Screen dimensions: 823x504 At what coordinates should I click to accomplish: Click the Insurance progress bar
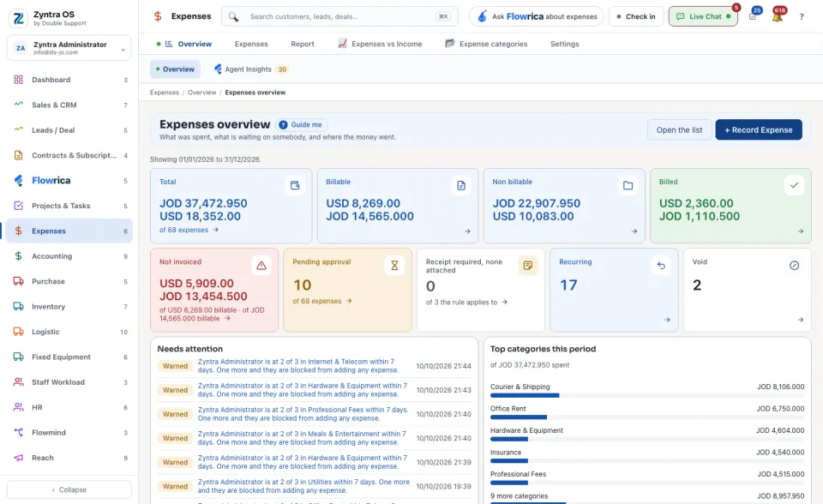click(647, 461)
